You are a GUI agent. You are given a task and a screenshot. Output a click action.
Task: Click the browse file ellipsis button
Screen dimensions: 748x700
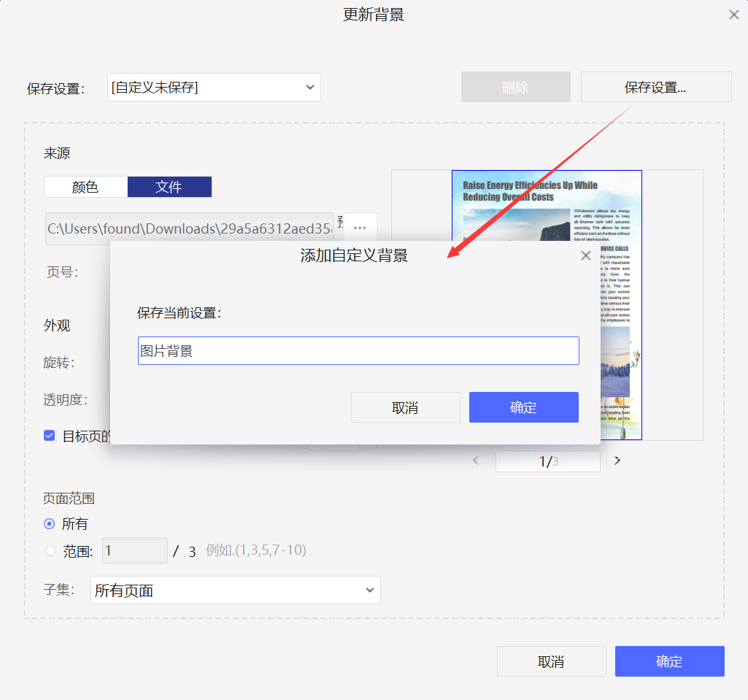click(x=360, y=228)
